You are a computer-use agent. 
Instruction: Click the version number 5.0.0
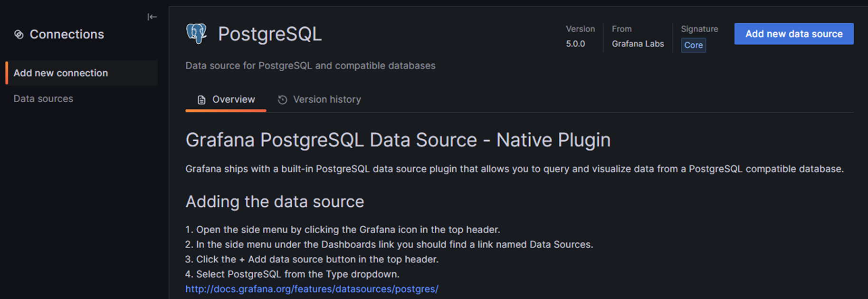(x=575, y=44)
